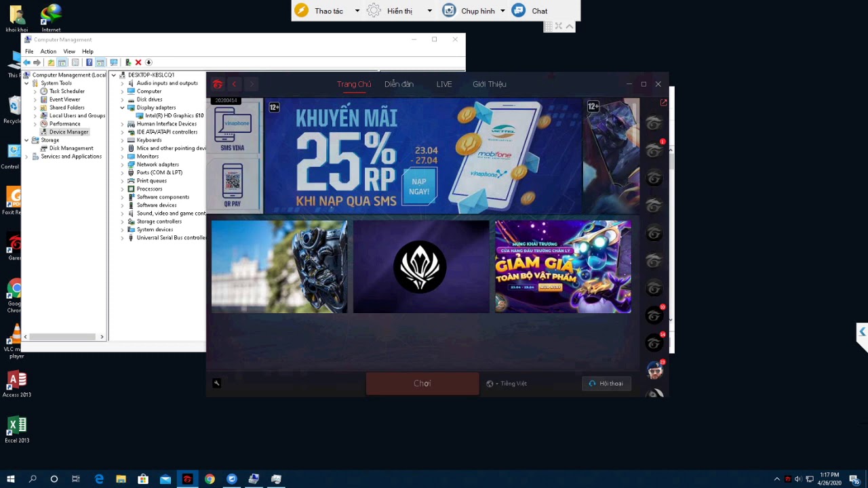
Task: Click the black down-arrow disable device icon
Action: pos(149,62)
